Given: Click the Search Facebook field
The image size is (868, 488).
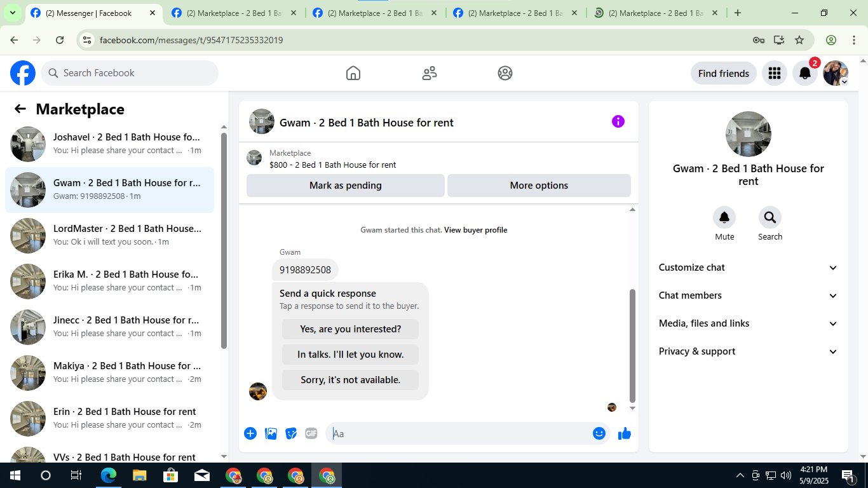Looking at the screenshot, I should pos(130,73).
